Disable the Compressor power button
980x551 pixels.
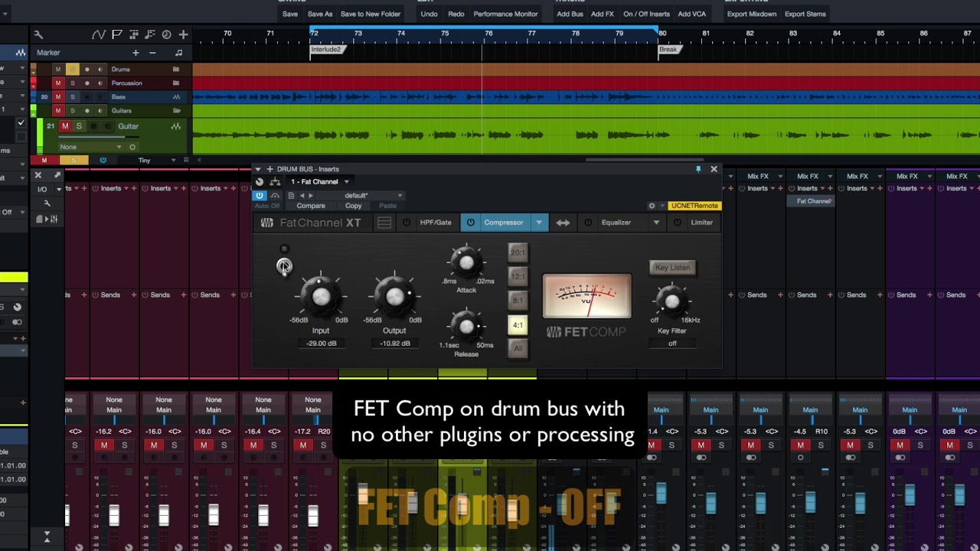[471, 223]
